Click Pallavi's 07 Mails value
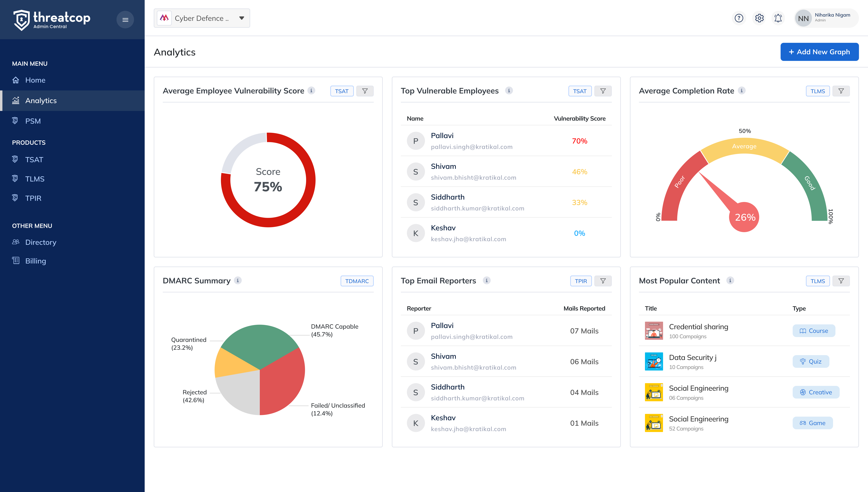 tap(584, 331)
